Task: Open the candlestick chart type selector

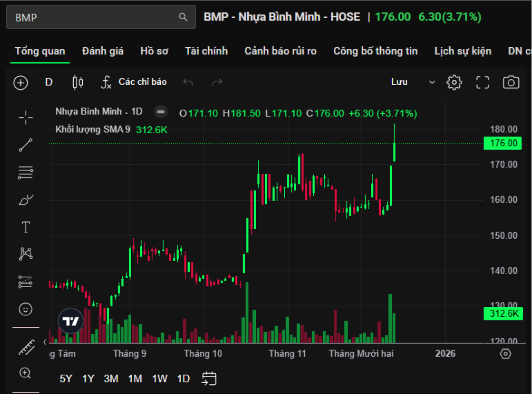Action: [x=77, y=82]
